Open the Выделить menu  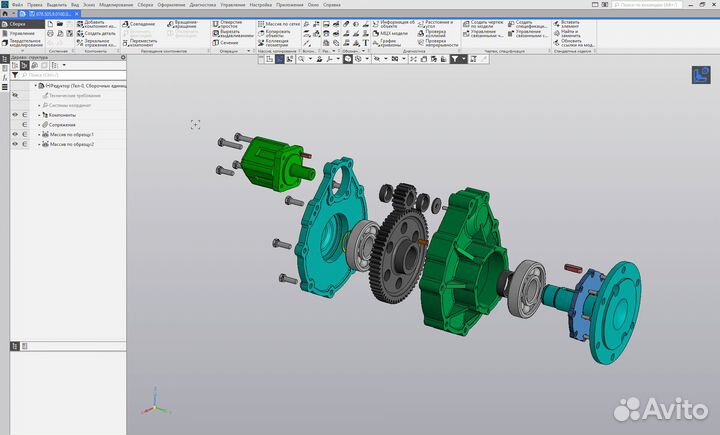(x=56, y=5)
